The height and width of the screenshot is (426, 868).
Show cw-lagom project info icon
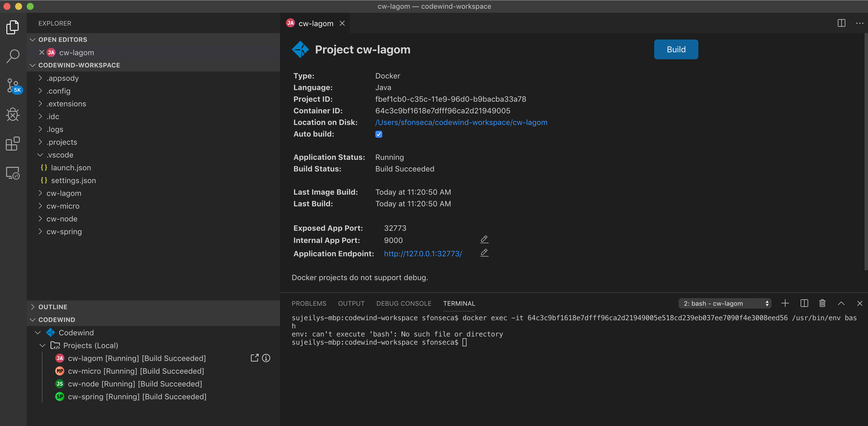(266, 358)
